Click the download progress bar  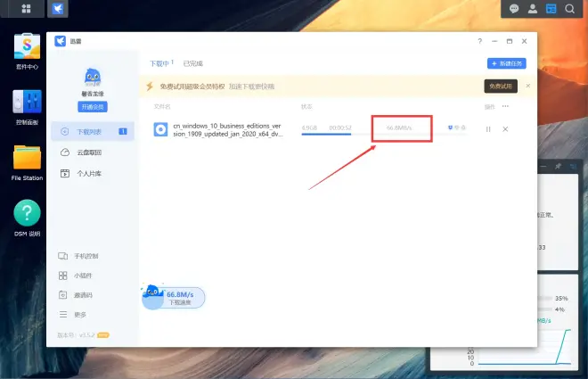coord(384,134)
